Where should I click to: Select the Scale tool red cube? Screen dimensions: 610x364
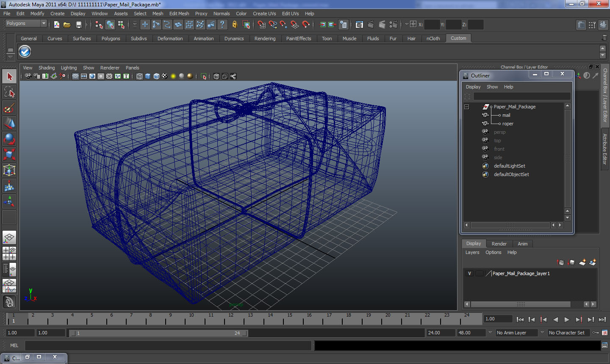(x=9, y=154)
